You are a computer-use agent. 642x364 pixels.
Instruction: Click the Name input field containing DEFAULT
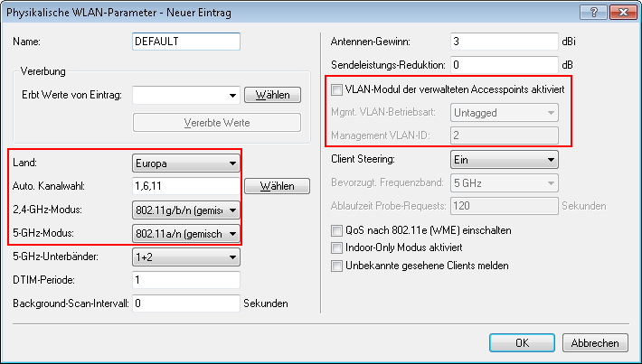[x=185, y=42]
